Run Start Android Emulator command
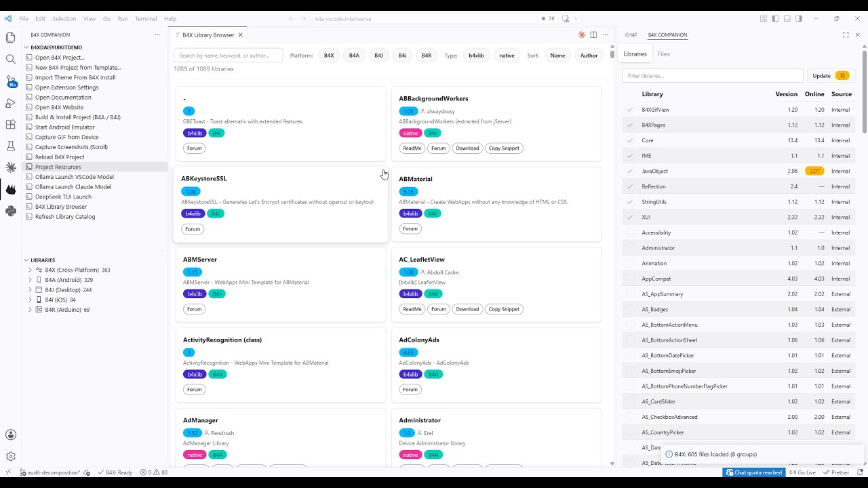 (x=65, y=127)
